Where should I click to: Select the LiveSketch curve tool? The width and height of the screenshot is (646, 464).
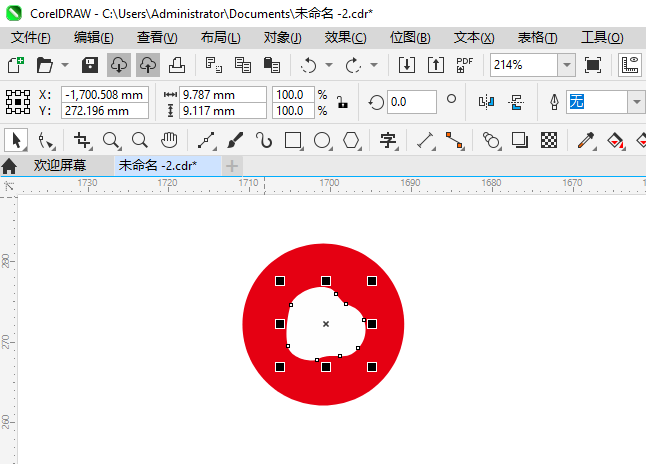tap(264, 141)
